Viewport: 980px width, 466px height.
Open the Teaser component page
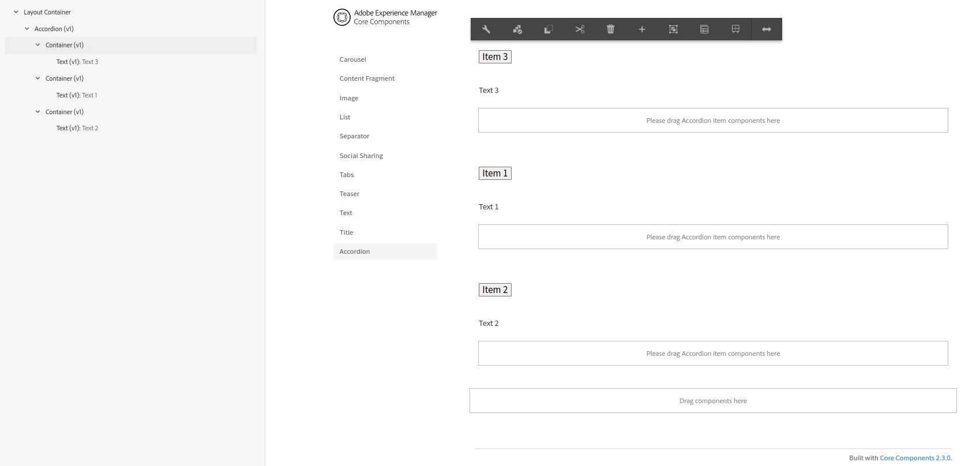pyautogui.click(x=350, y=194)
